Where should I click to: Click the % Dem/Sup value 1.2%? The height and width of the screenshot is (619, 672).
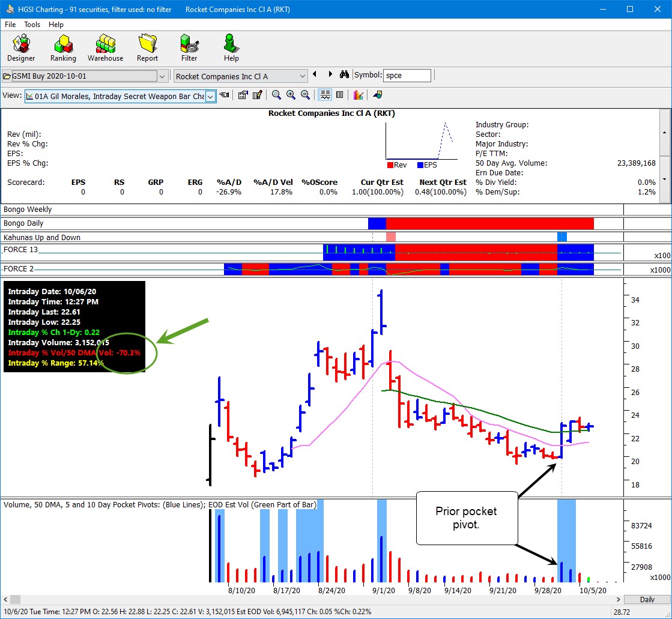coord(647,192)
